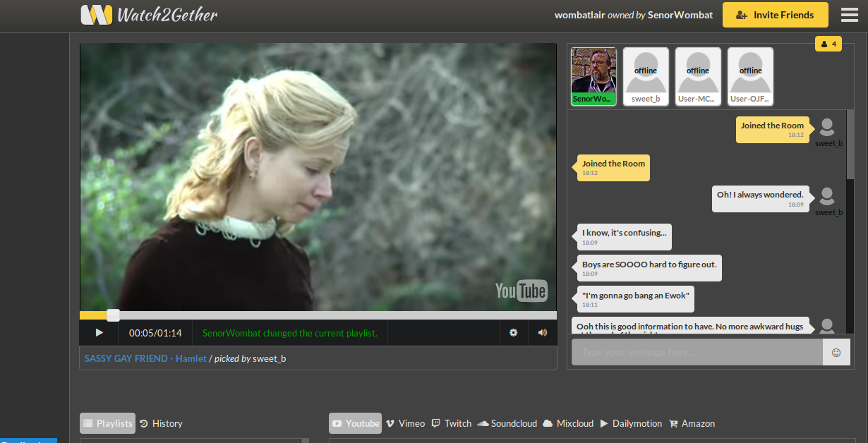This screenshot has height=443, width=868.
Task: Select the offline sweet_b user card
Action: point(646,77)
